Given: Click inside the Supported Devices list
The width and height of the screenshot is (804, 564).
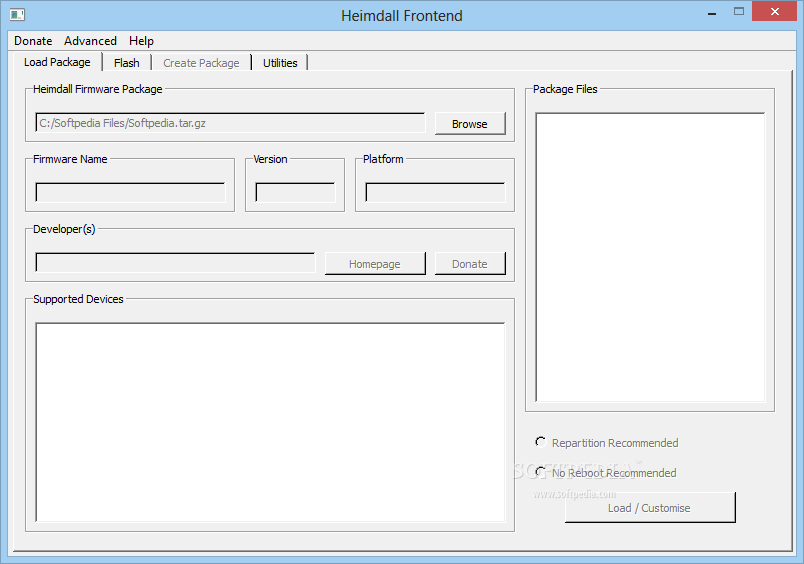Looking at the screenshot, I should tap(270, 422).
